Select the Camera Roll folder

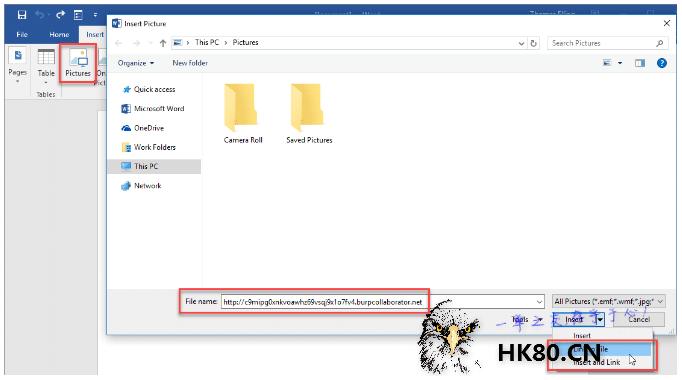243,114
